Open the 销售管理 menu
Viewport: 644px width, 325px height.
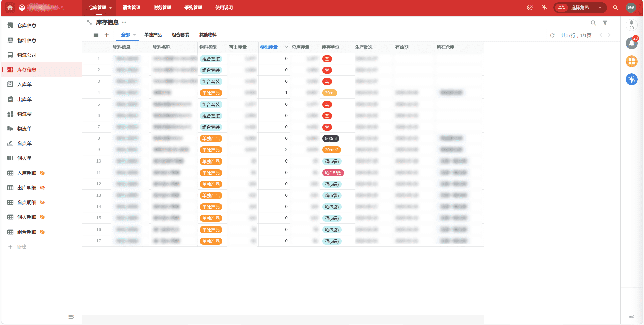(131, 8)
